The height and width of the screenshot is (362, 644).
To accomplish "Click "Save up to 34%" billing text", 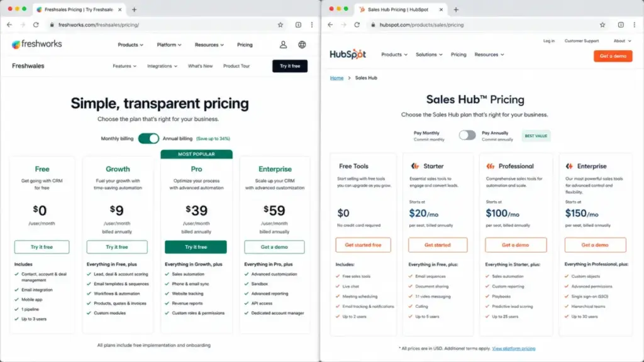I will click(x=213, y=139).
